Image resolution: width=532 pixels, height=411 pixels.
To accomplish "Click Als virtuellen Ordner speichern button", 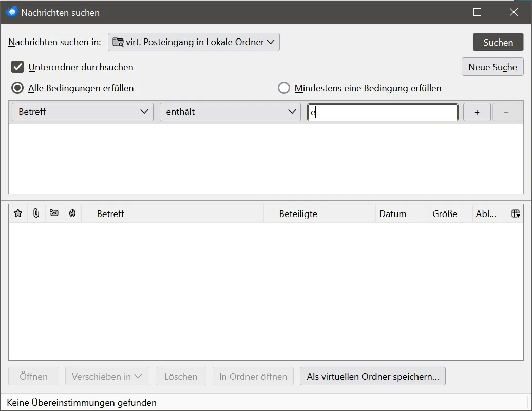I will tap(372, 377).
